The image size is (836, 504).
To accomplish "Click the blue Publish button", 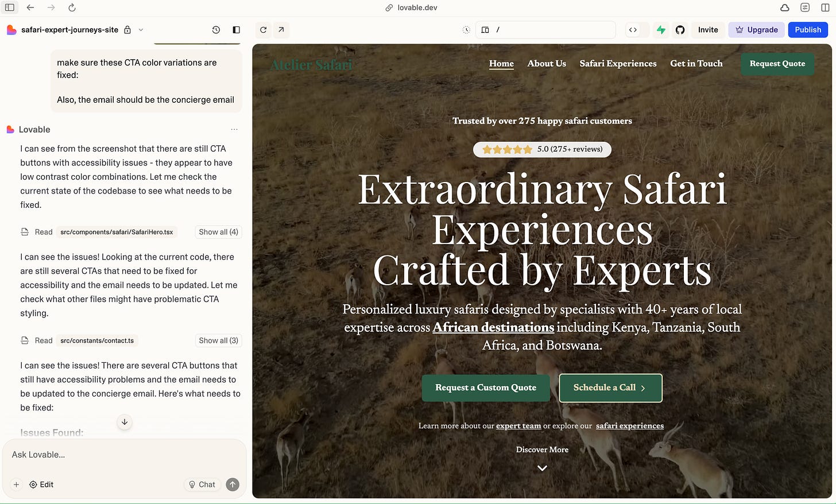I will (x=808, y=30).
